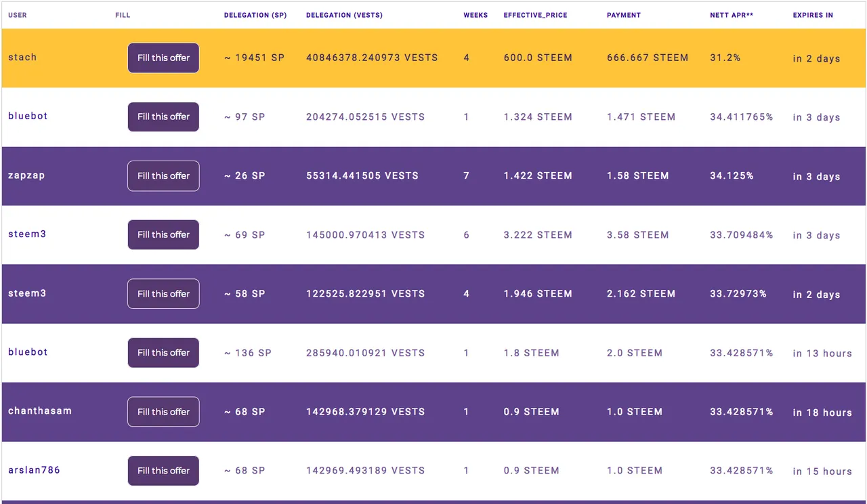Select the '204274.052515 VESTS' cell
867x504 pixels.
coord(366,117)
